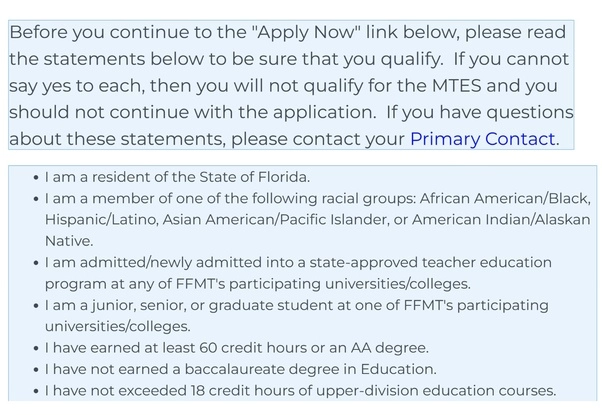
Task: Click the junior, senior, or graduate student statement
Action: point(297,316)
